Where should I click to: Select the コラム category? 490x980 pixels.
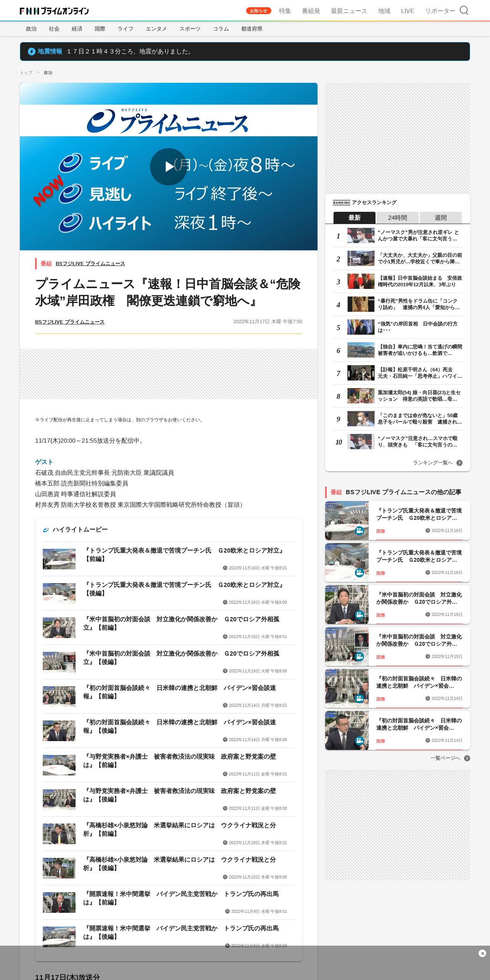tap(221, 29)
